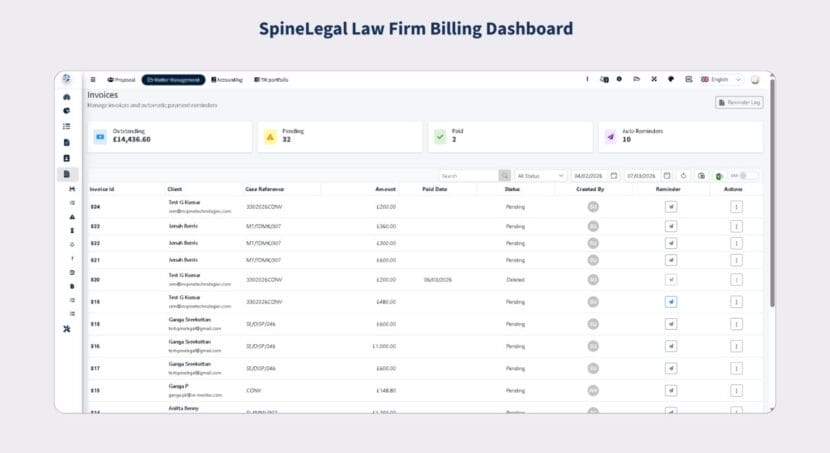The image size is (830, 453).
Task: Click the refresh icon in the filter bar
Action: point(683,176)
